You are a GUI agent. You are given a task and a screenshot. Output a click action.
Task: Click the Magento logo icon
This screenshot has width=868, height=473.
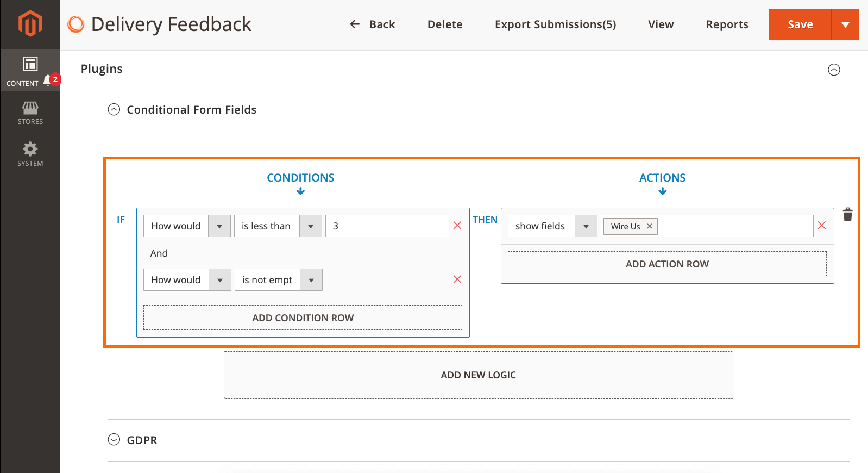[x=30, y=24]
